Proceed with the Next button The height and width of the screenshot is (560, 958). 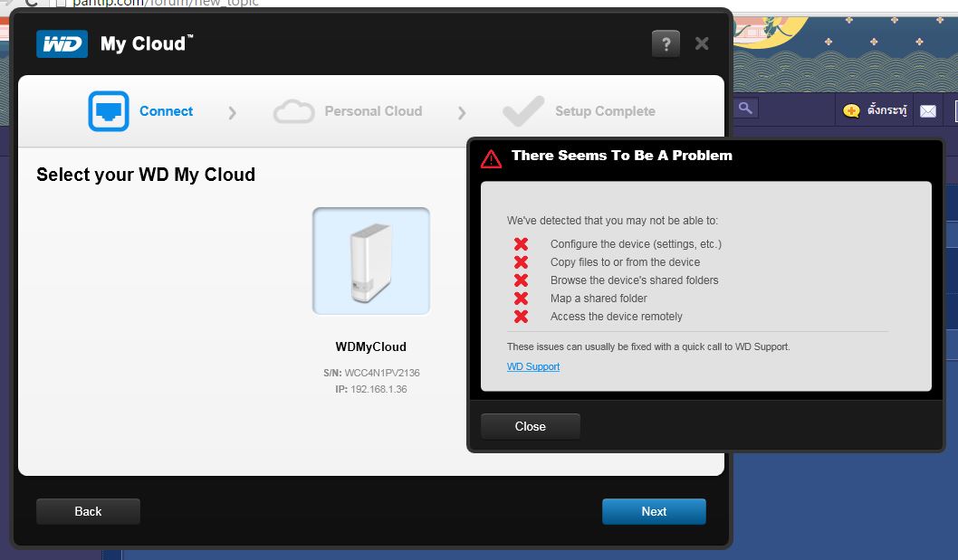point(654,511)
